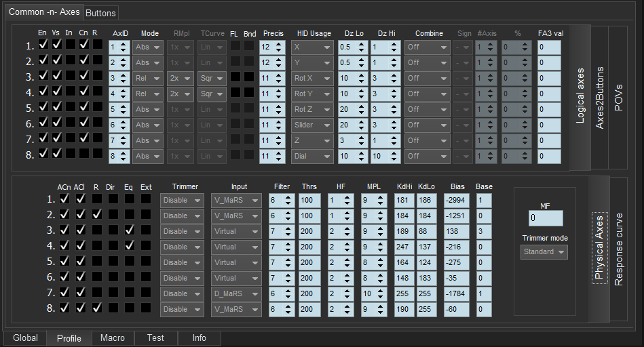Toggle ACl checkbox for physical axis 5

[x=80, y=262]
